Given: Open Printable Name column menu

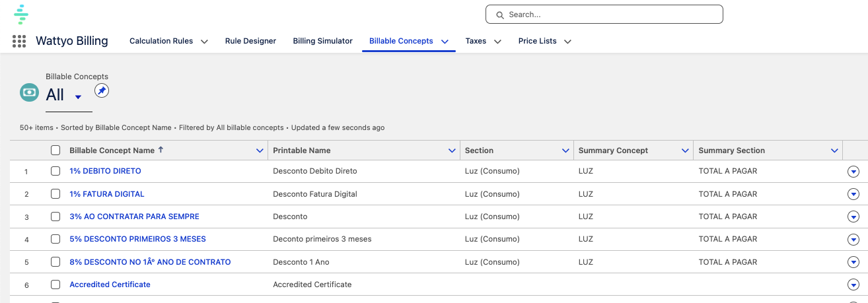Looking at the screenshot, I should click(x=452, y=151).
